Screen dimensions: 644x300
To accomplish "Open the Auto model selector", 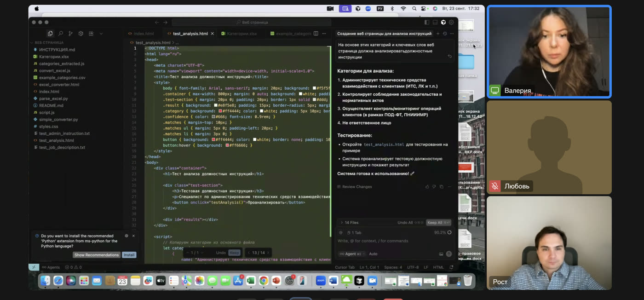I will click(373, 254).
